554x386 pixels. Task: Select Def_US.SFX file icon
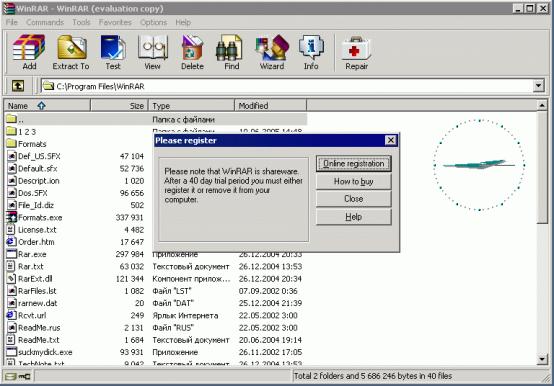[x=12, y=156]
